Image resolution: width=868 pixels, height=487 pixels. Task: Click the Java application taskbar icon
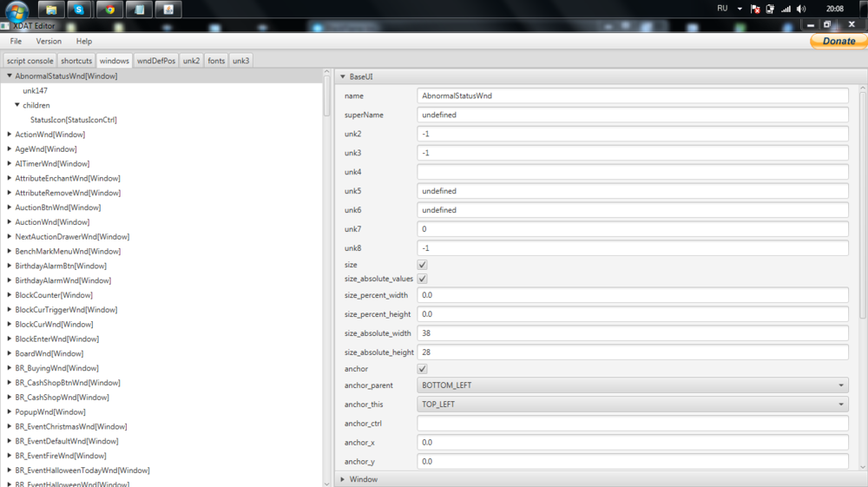168,10
